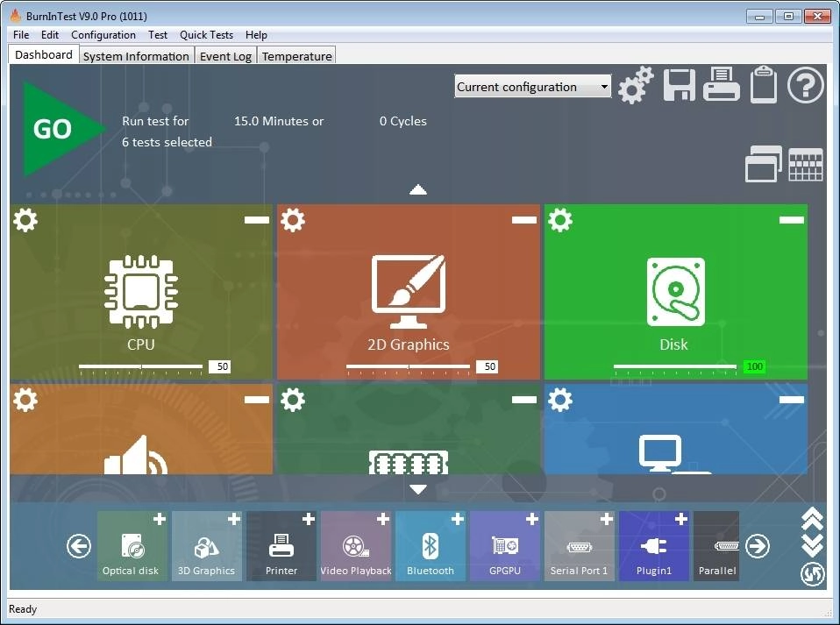This screenshot has width=840, height=625.
Task: Click double up chevron at bottom right
Action: [812, 519]
